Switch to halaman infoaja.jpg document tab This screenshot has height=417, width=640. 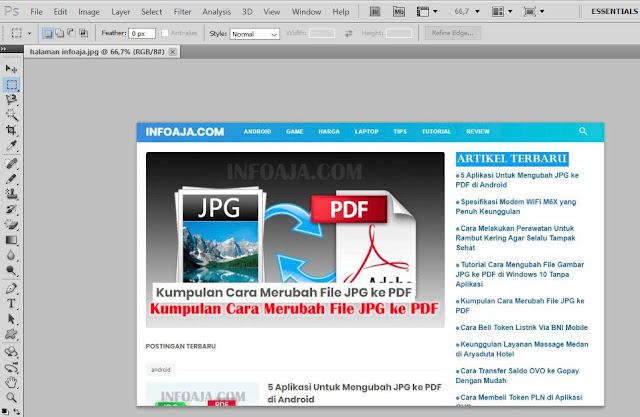coord(97,52)
